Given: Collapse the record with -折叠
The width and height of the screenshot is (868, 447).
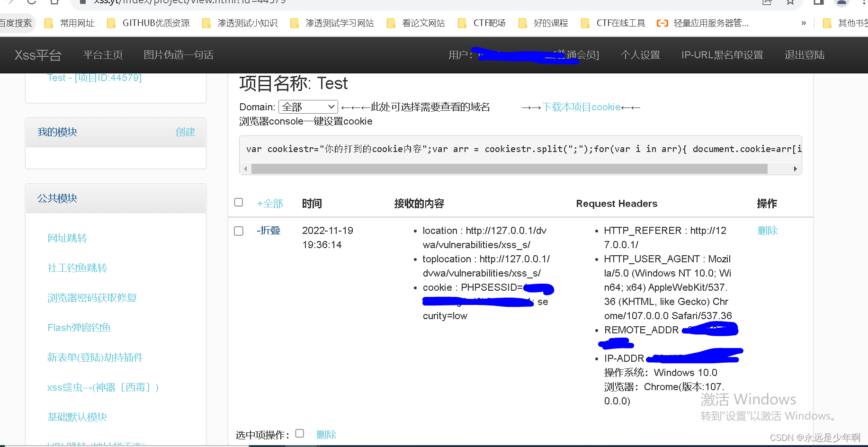Looking at the screenshot, I should click(x=268, y=231).
